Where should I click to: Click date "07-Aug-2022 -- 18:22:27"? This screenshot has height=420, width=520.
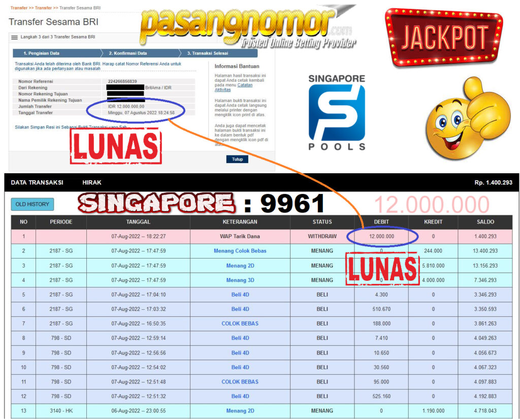138,236
